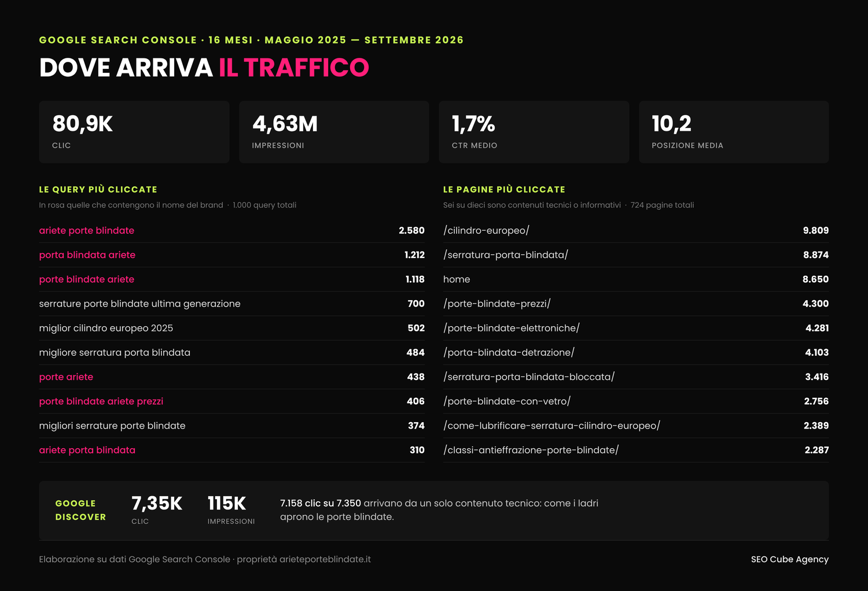This screenshot has width=868, height=591.
Task: Select the query "porta blindata ariete"
Action: point(87,254)
